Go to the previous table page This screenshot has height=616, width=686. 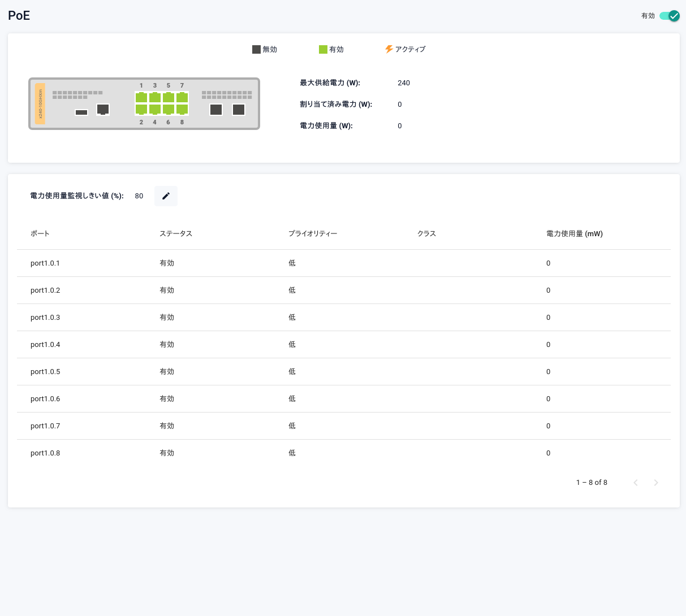click(636, 483)
